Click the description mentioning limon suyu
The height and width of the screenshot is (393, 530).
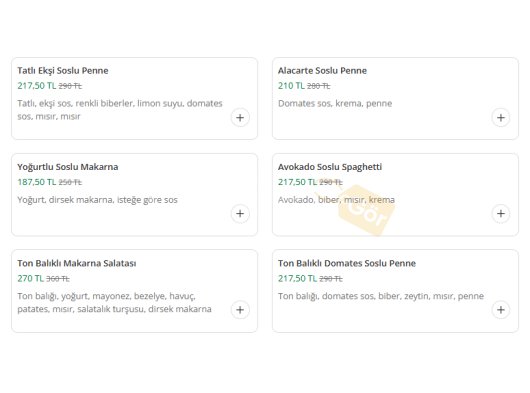click(120, 110)
